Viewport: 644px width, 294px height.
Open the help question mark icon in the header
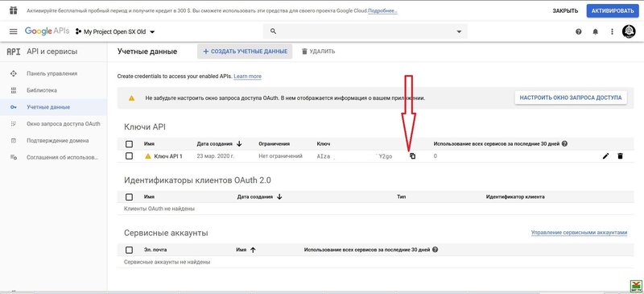579,31
